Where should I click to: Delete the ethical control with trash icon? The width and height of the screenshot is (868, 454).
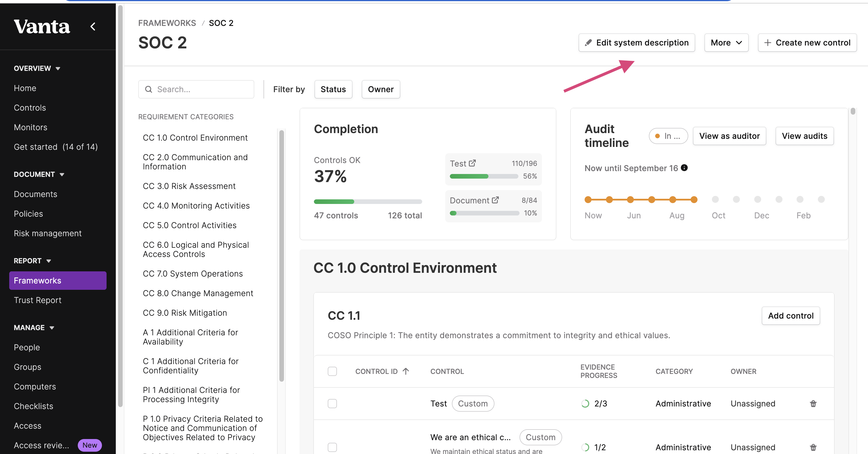[813, 447]
